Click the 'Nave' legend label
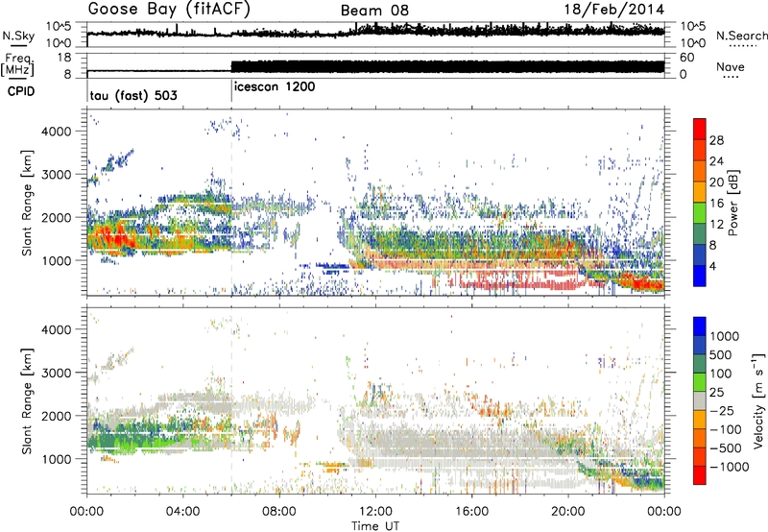Viewport: 768px width, 532px height. click(x=731, y=66)
